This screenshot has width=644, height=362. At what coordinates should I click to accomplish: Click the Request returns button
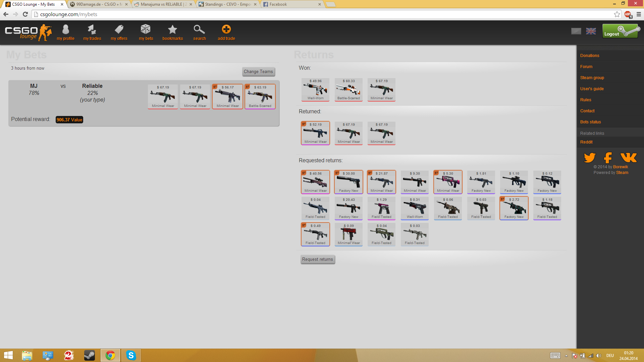(x=317, y=259)
